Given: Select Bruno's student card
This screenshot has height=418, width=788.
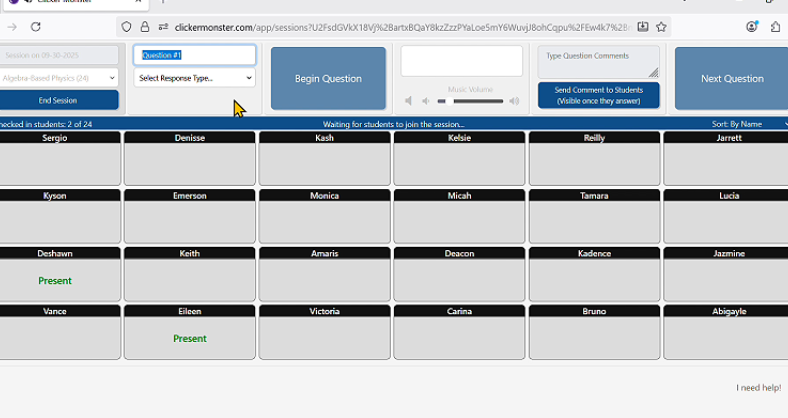Looking at the screenshot, I should coord(594,332).
